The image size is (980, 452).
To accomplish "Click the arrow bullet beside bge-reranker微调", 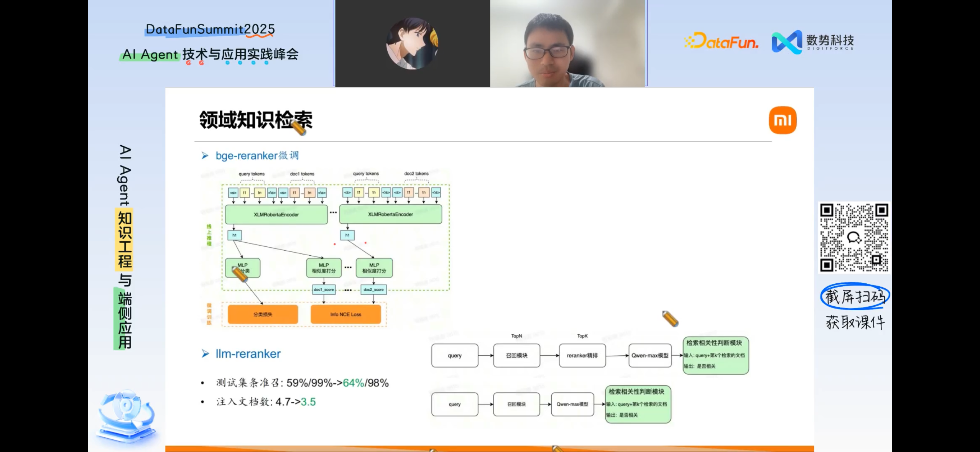I will (205, 156).
